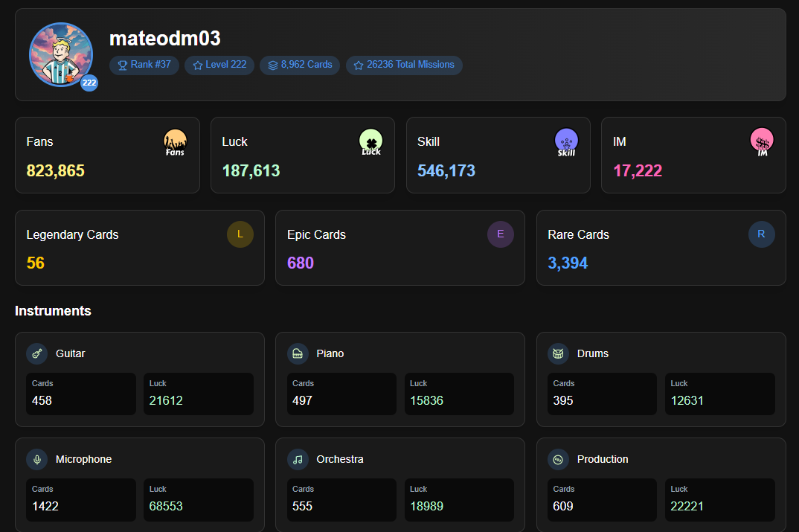
Task: Click the Microphone Cards 1422 box
Action: (x=81, y=499)
